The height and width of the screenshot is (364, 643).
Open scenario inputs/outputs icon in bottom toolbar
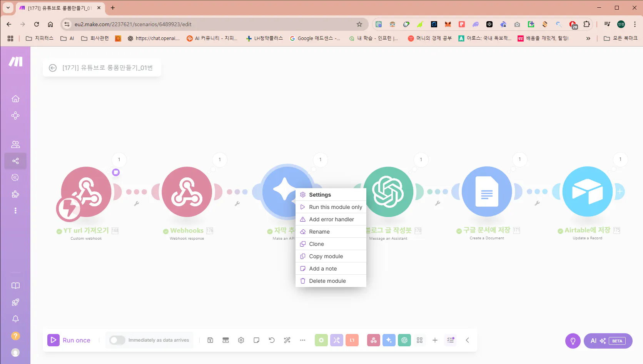tap(225, 340)
